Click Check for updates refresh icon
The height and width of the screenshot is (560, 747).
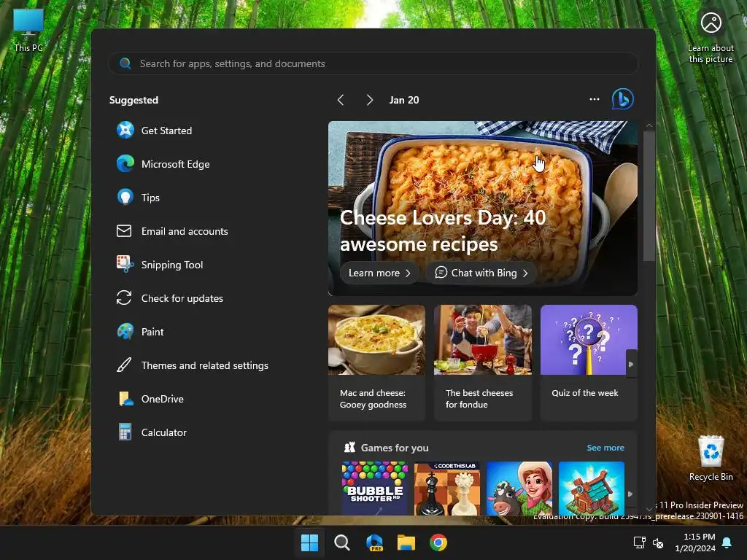pos(124,298)
